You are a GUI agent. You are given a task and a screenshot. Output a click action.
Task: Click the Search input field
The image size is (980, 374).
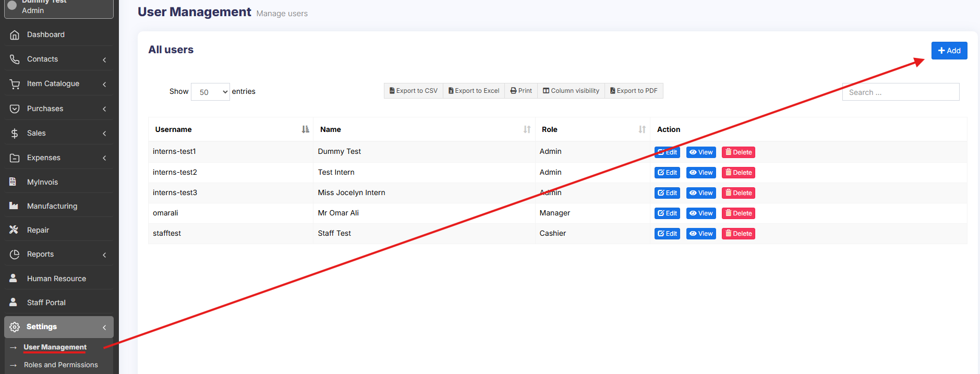click(x=900, y=92)
